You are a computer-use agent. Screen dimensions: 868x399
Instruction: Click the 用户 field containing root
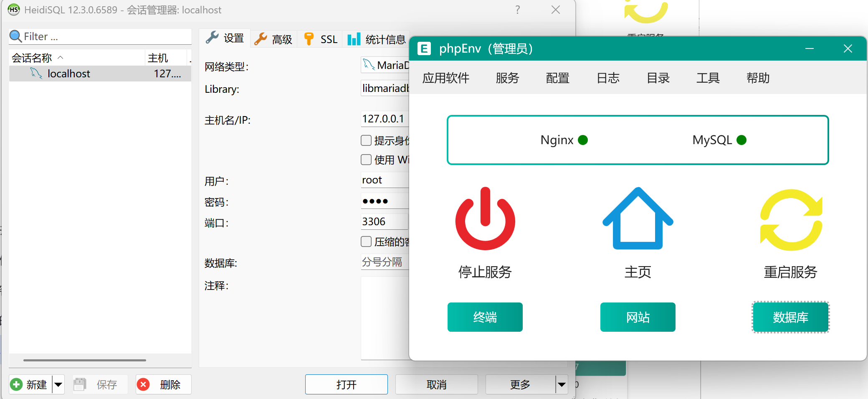pyautogui.click(x=385, y=180)
